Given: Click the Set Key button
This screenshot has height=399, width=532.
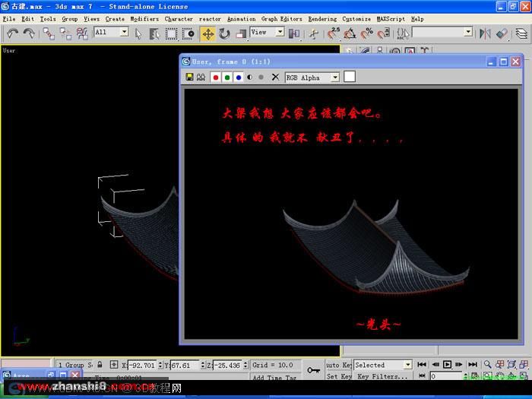Looking at the screenshot, I should (338, 376).
